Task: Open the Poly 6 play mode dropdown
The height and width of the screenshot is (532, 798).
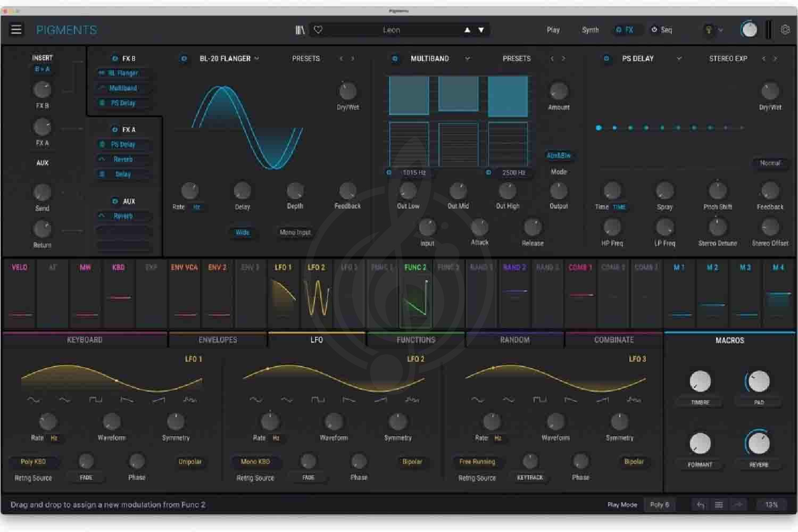Action: pyautogui.click(x=660, y=505)
